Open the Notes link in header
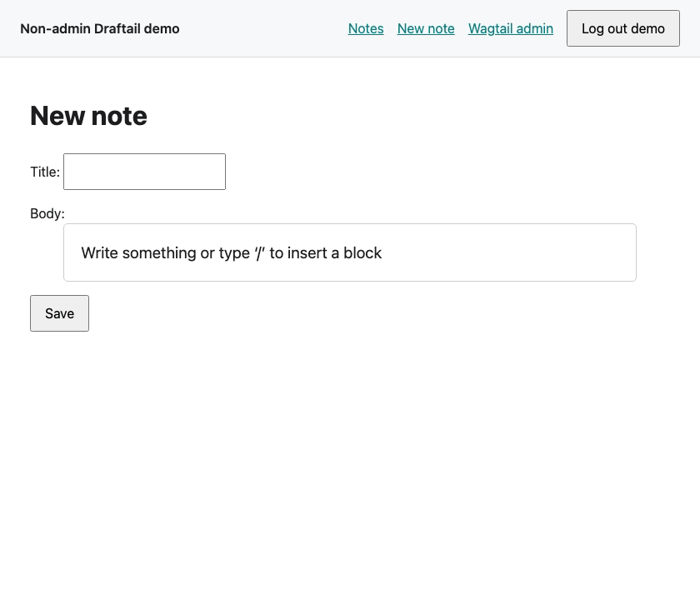This screenshot has width=700, height=600. point(366,28)
